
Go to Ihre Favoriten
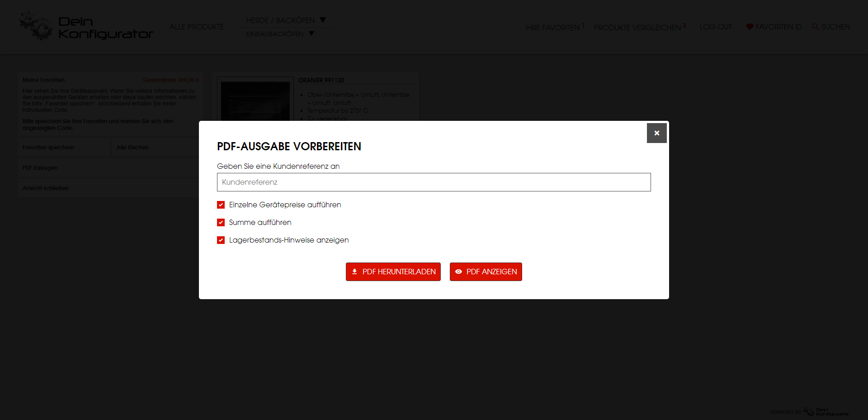(x=552, y=28)
